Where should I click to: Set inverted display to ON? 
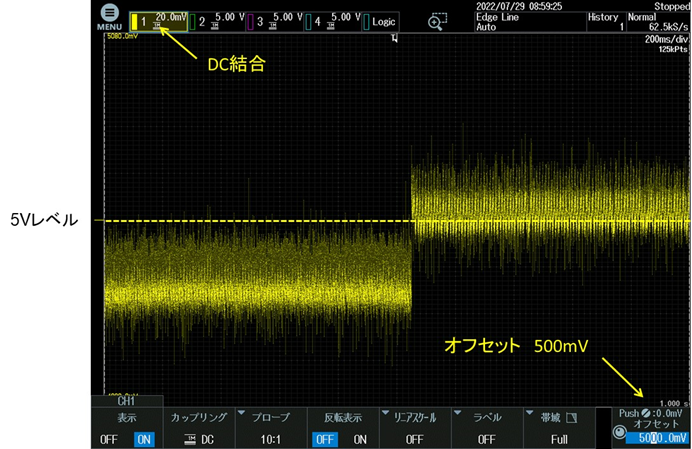pyautogui.click(x=360, y=439)
